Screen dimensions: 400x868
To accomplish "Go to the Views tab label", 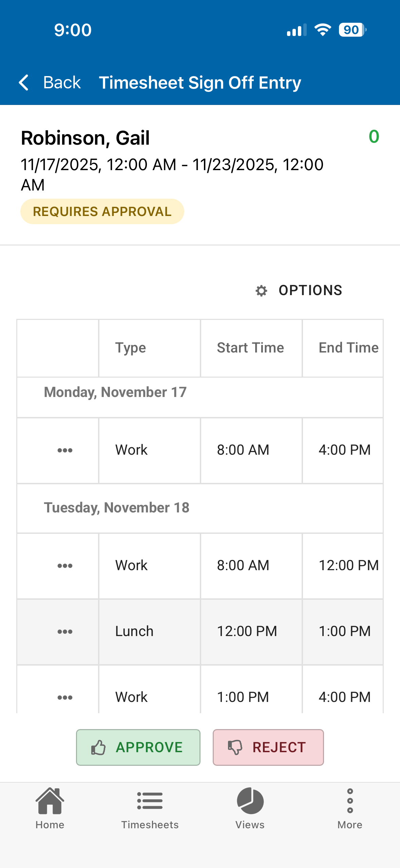I will click(x=250, y=825).
